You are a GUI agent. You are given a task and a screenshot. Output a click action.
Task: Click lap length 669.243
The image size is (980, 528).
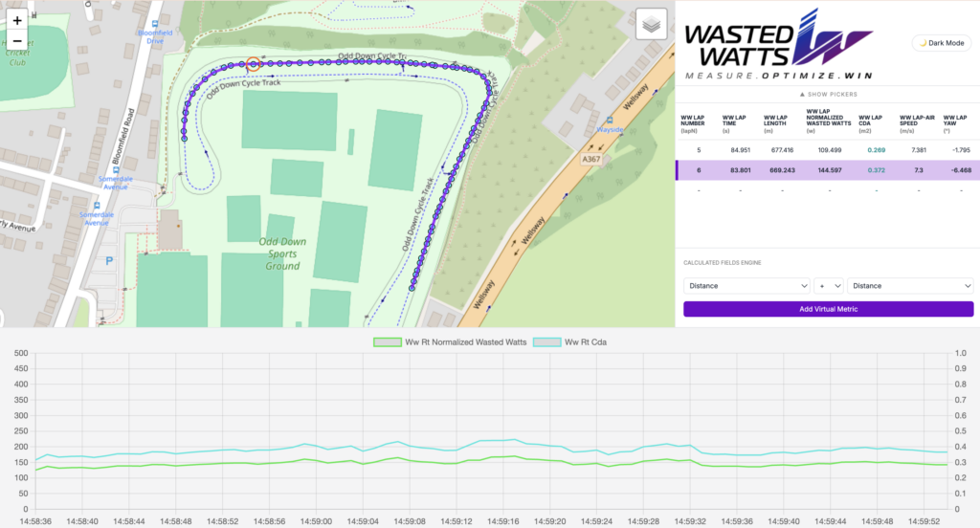pyautogui.click(x=782, y=170)
